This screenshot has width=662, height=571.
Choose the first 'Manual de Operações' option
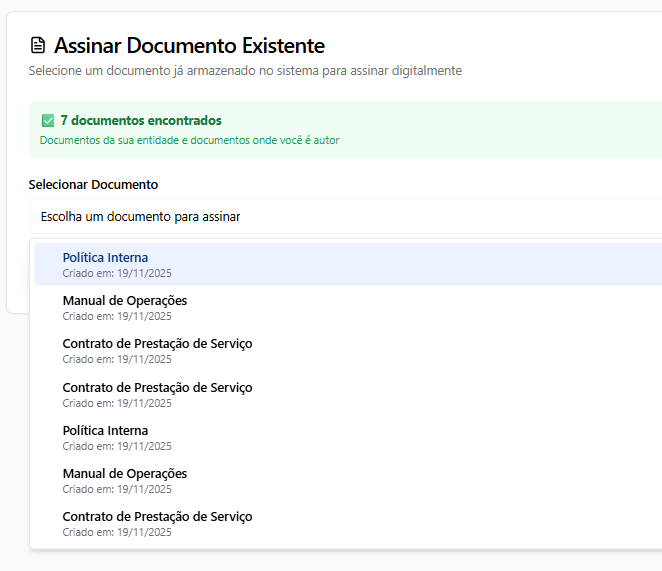[124, 300]
